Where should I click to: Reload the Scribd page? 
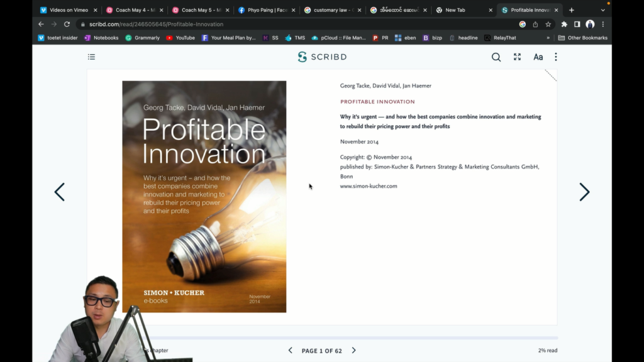pos(67,25)
